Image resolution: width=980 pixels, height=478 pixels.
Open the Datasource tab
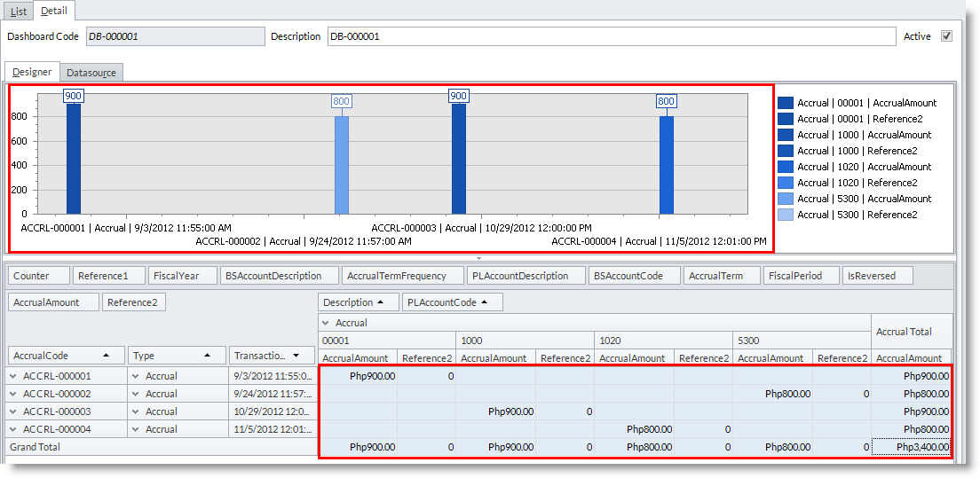click(91, 73)
